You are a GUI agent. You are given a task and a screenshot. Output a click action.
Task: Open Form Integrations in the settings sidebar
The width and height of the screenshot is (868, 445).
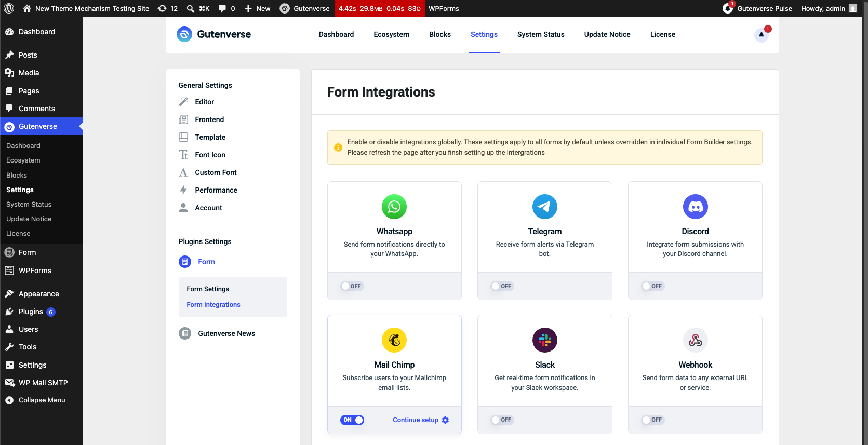click(x=213, y=305)
